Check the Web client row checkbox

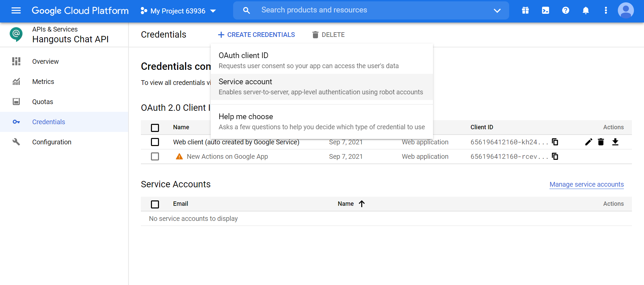coord(155,142)
